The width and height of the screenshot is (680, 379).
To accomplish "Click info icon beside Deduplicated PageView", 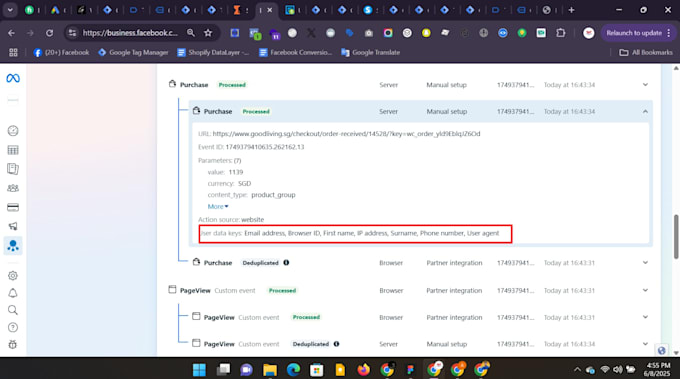I will (337, 344).
